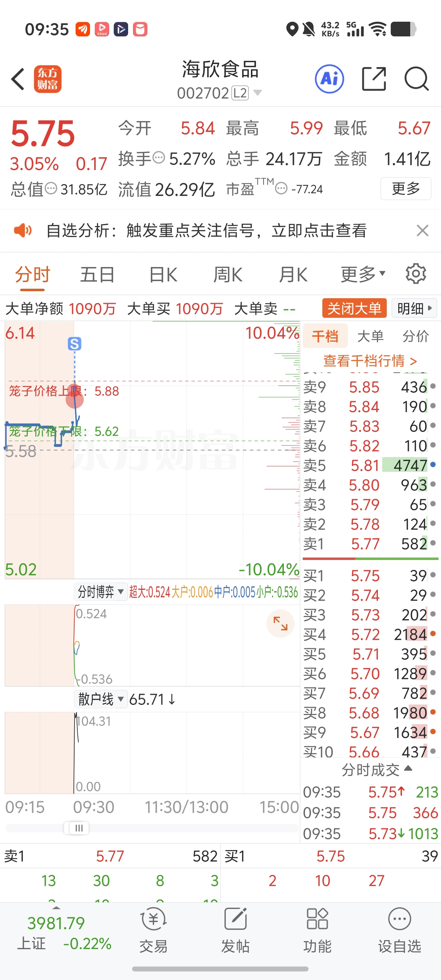Select the 分价 tab

[415, 336]
